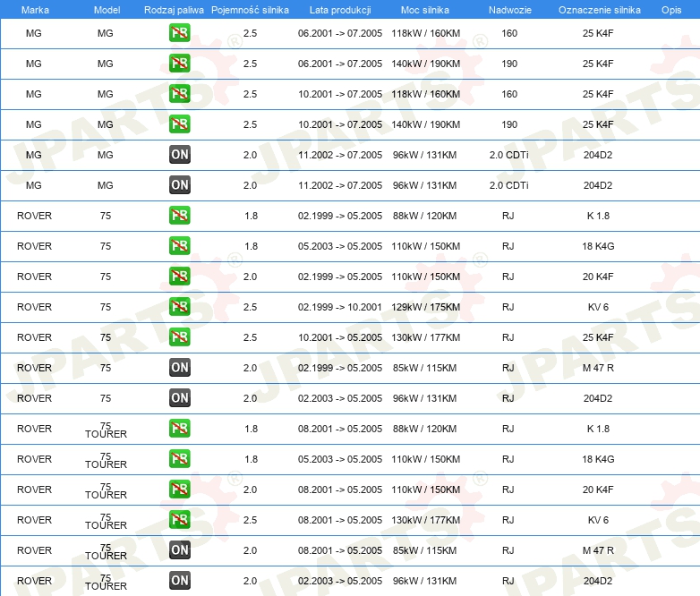Screen dimensions: 700x596
Task: Click petrol icon in Rover 75 18 K4G 05.2003 non-Tourer row
Action: (x=179, y=246)
